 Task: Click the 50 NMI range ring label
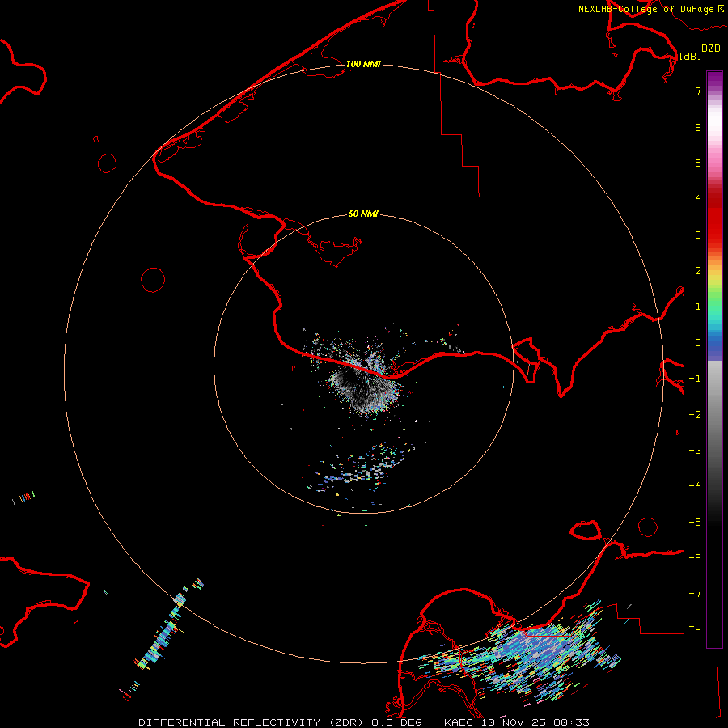[363, 214]
